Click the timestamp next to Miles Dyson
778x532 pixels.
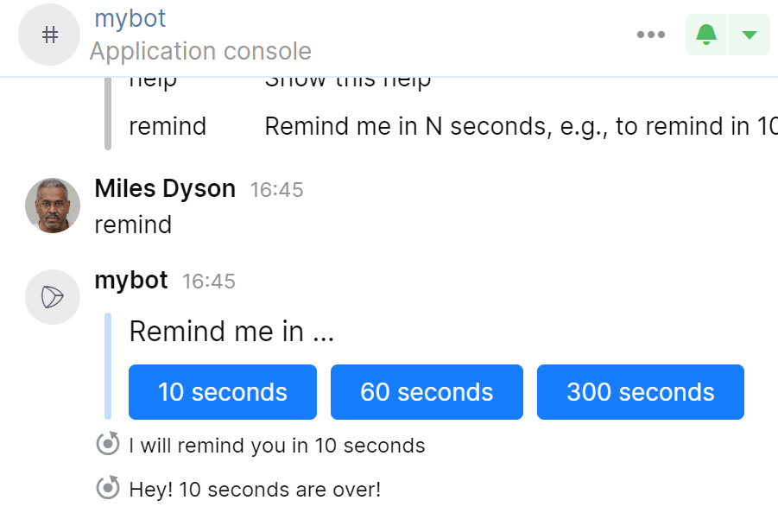[276, 190]
